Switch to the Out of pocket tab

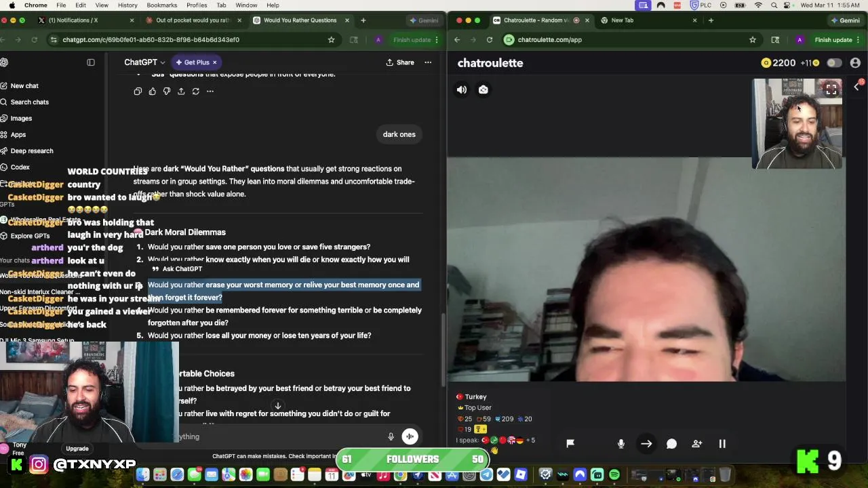(x=193, y=20)
